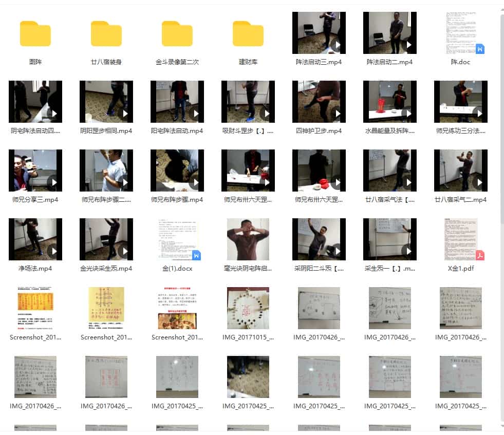Open the 金斗录像第二次 folder

177,34
